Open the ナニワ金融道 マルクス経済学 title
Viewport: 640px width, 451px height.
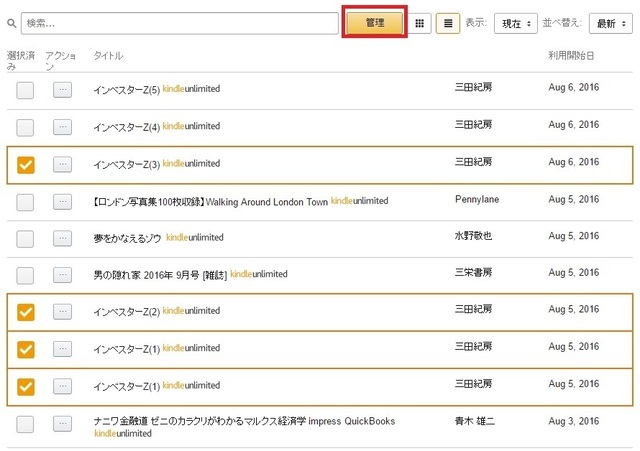click(244, 421)
